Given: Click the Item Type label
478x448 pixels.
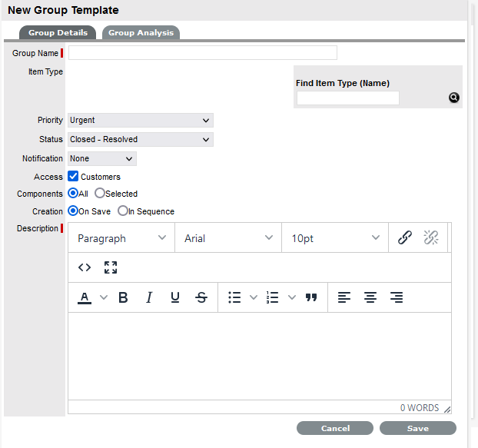Looking at the screenshot, I should point(46,71).
